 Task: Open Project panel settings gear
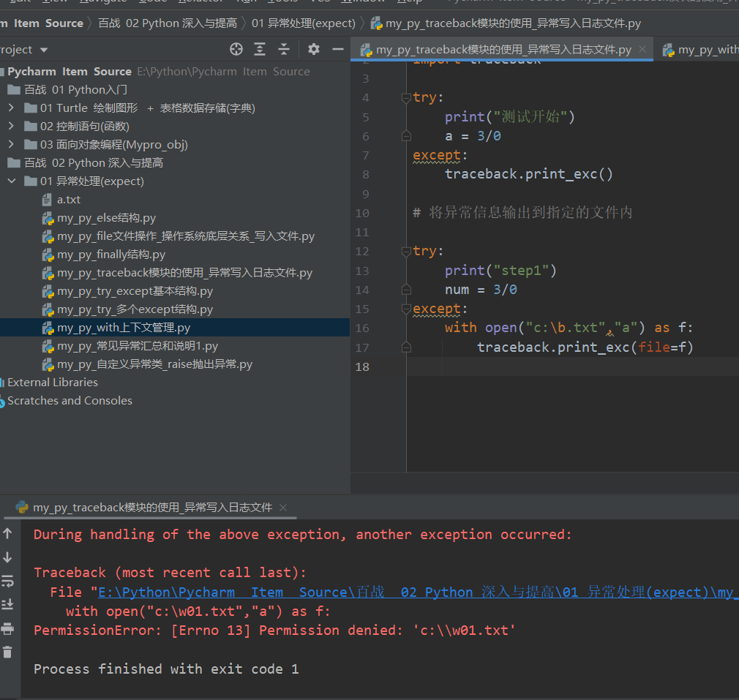click(x=314, y=49)
